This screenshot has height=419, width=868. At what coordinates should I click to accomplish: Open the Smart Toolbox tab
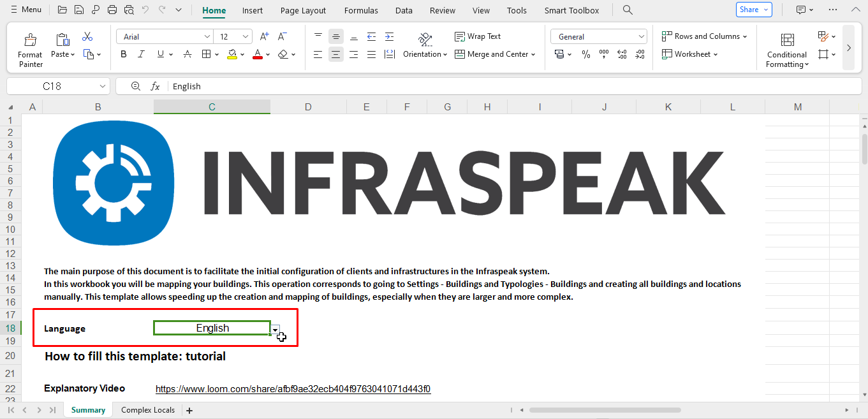click(571, 10)
